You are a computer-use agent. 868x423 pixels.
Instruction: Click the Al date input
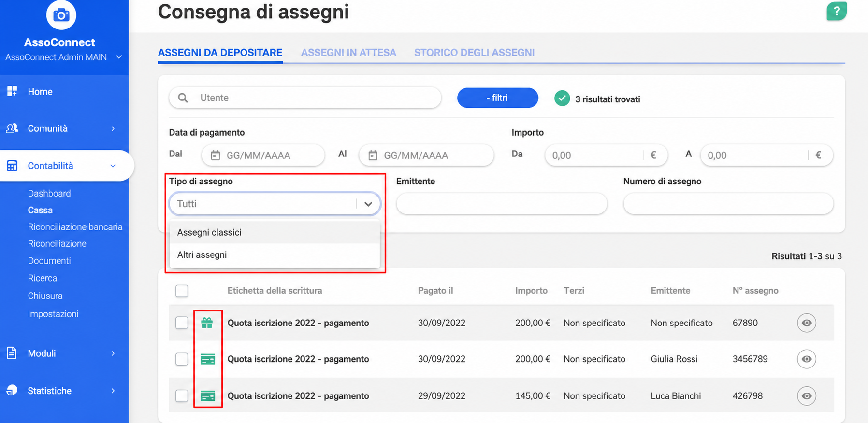pyautogui.click(x=426, y=155)
